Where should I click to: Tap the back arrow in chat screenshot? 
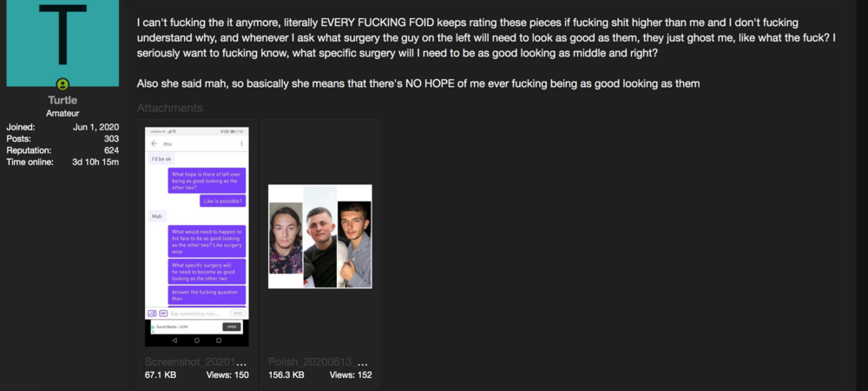click(155, 143)
